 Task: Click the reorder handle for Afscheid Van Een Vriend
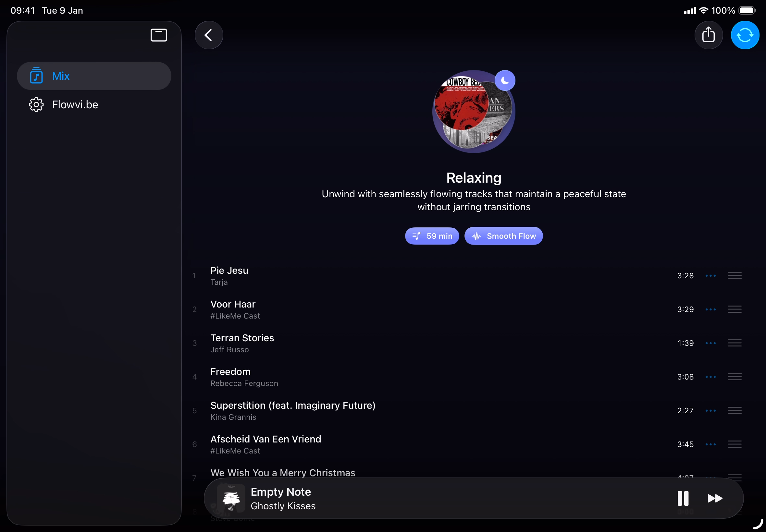pyautogui.click(x=734, y=444)
